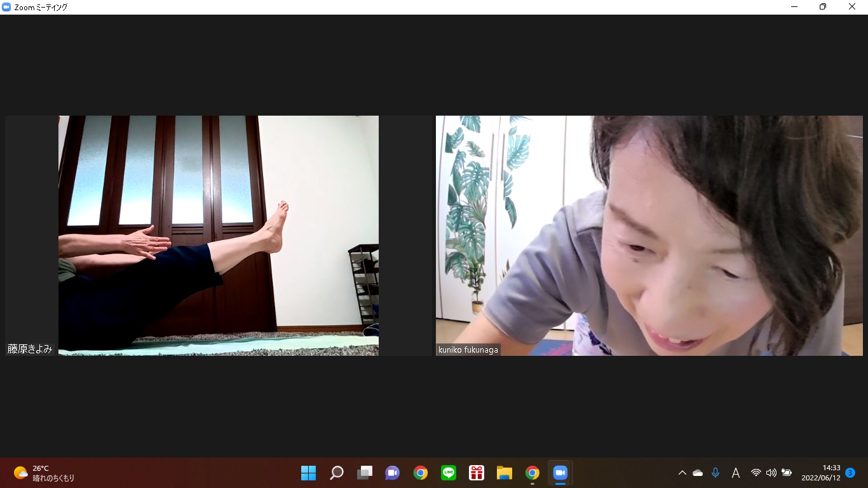
Task: Click the microphone tray icon
Action: (x=715, y=473)
